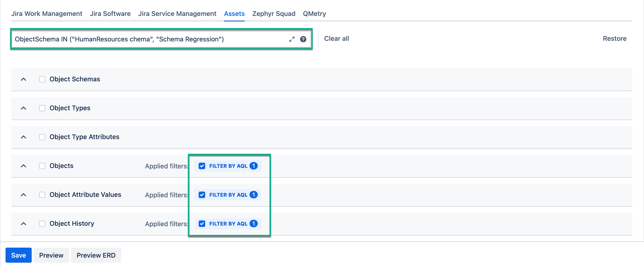The height and width of the screenshot is (268, 644).
Task: Click the filter count badge in Objects row
Action: click(254, 166)
